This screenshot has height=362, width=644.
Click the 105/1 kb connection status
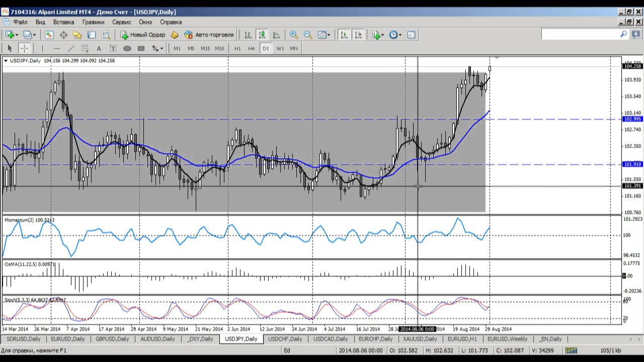point(611,350)
